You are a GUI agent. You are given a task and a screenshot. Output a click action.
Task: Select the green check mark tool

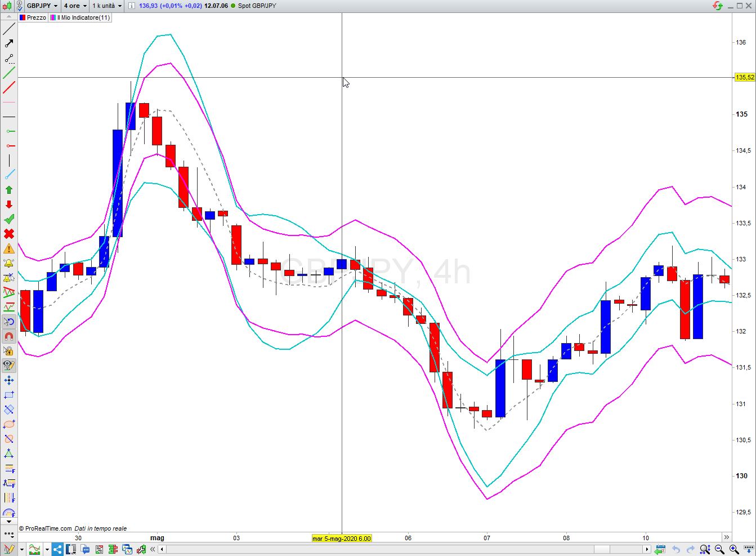[9, 219]
